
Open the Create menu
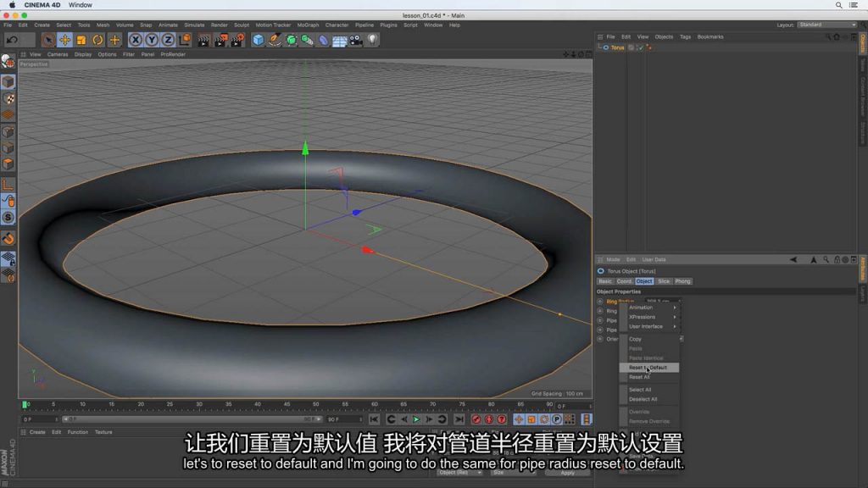click(x=42, y=25)
